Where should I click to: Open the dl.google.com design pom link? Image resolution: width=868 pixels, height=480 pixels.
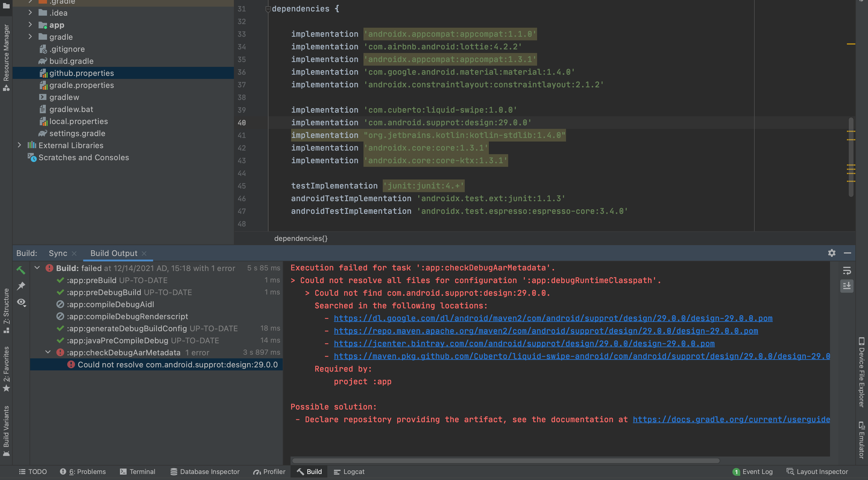click(553, 318)
